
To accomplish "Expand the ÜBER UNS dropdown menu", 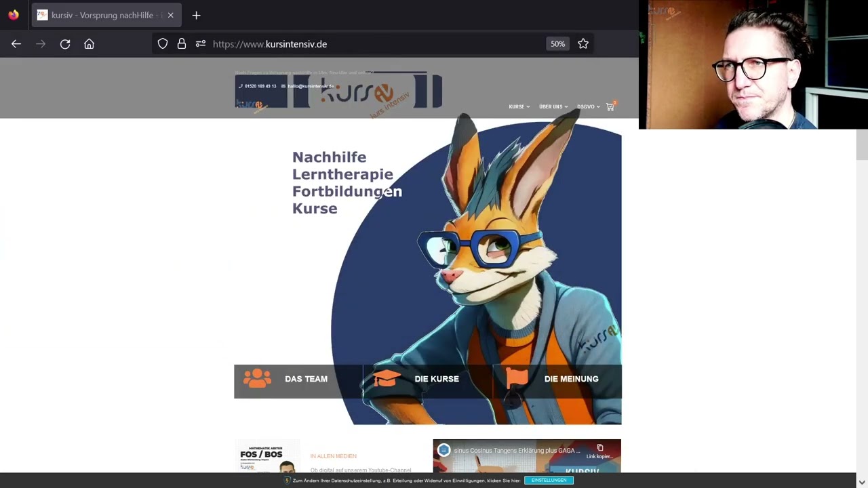I will pos(553,106).
